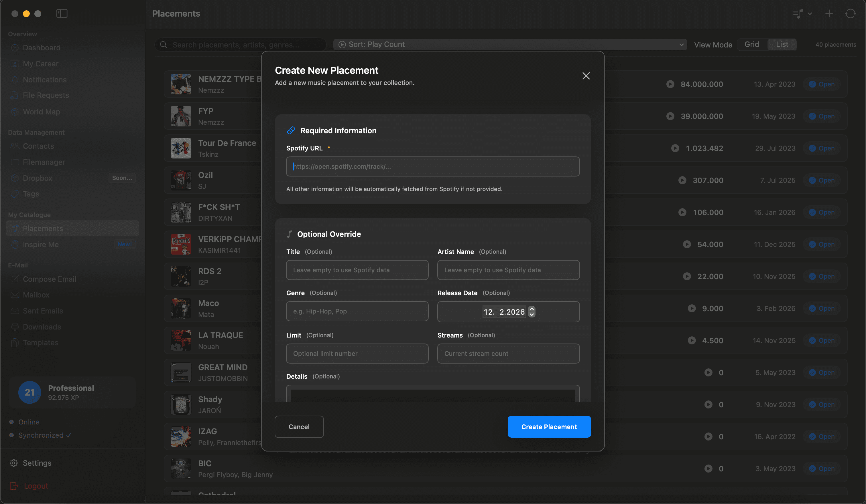The width and height of the screenshot is (866, 504).
Task: Increment the Release Date with the stepper
Action: (532, 309)
